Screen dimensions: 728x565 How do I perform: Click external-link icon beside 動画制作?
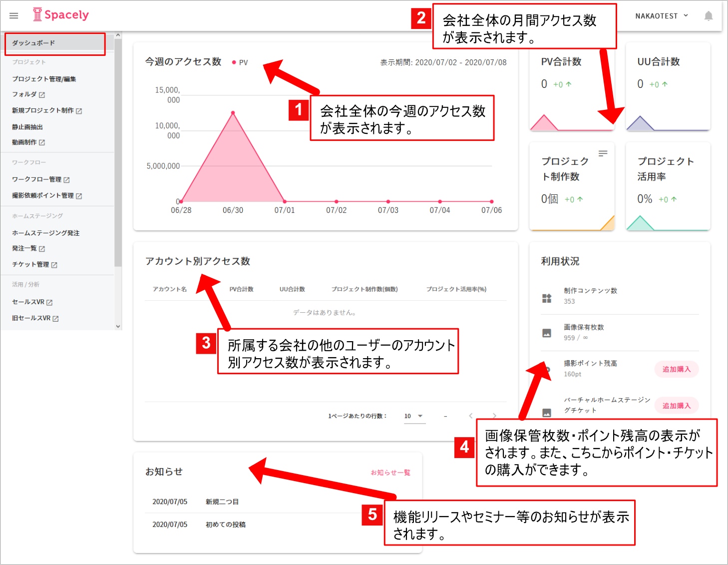tap(42, 143)
